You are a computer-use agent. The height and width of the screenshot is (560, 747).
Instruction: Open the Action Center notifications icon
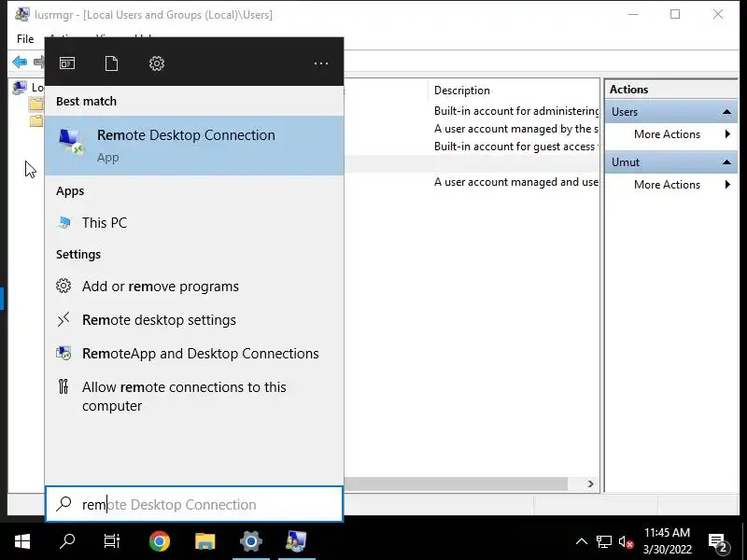(718, 542)
